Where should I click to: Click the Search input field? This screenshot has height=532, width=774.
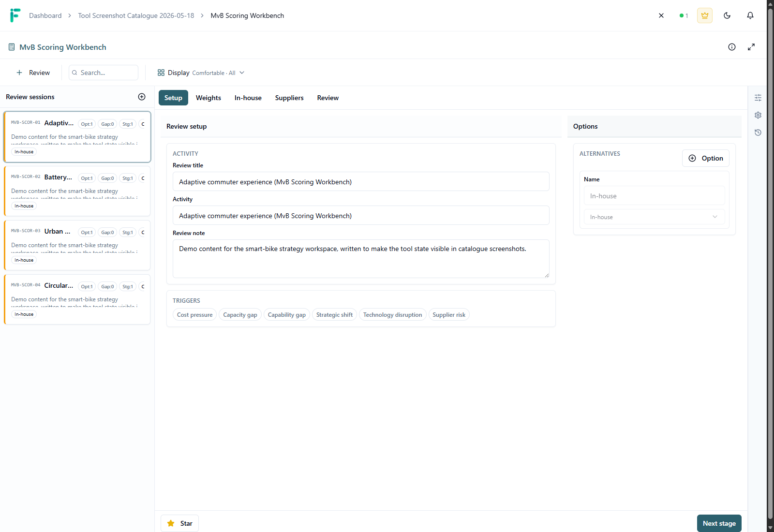[104, 73]
